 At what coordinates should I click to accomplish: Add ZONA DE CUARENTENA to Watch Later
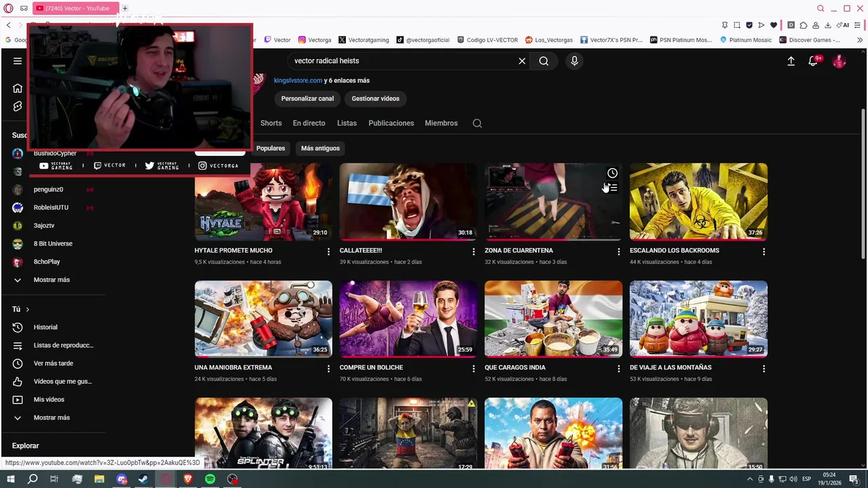[612, 174]
